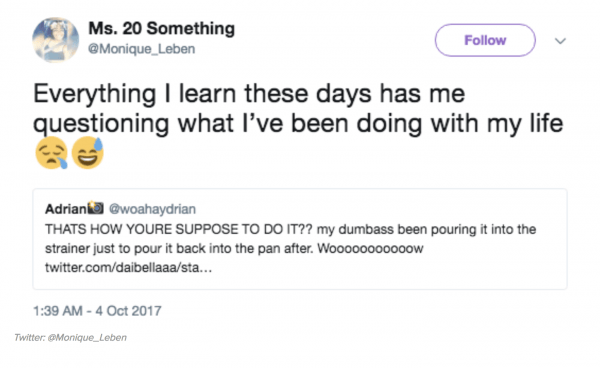
Task: Click the sad crying face emoji
Action: coord(51,153)
